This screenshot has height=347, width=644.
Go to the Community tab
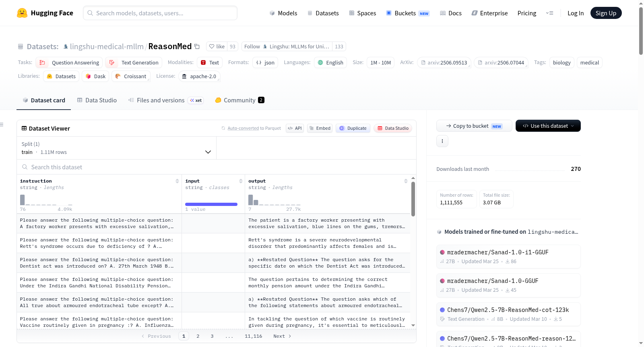click(239, 100)
